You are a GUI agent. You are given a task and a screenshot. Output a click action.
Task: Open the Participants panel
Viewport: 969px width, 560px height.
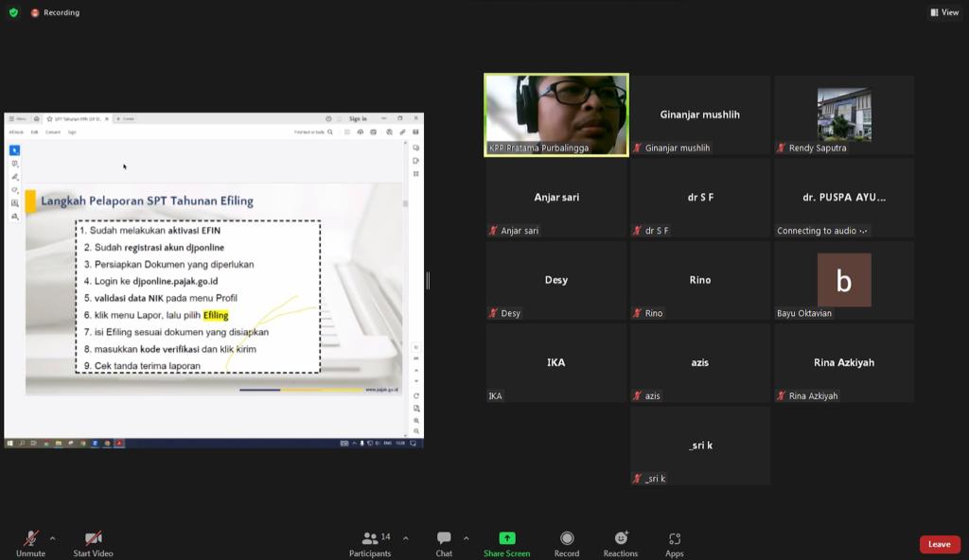coord(370,542)
